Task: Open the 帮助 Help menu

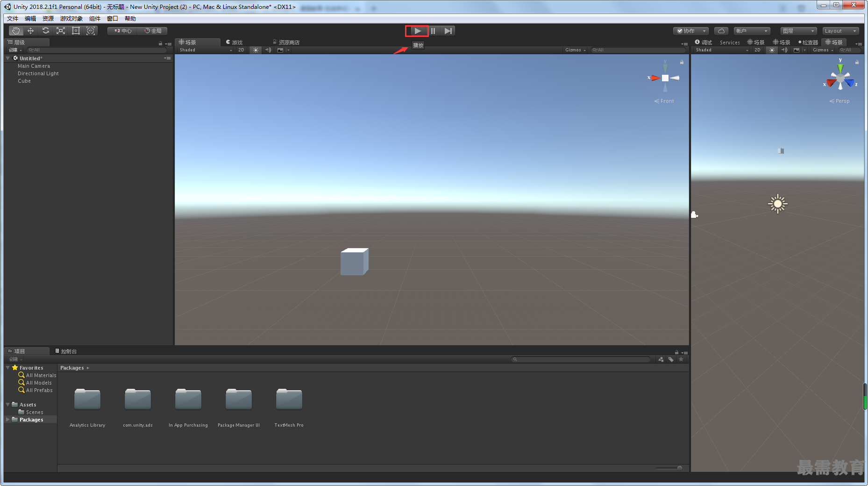Action: click(130, 19)
